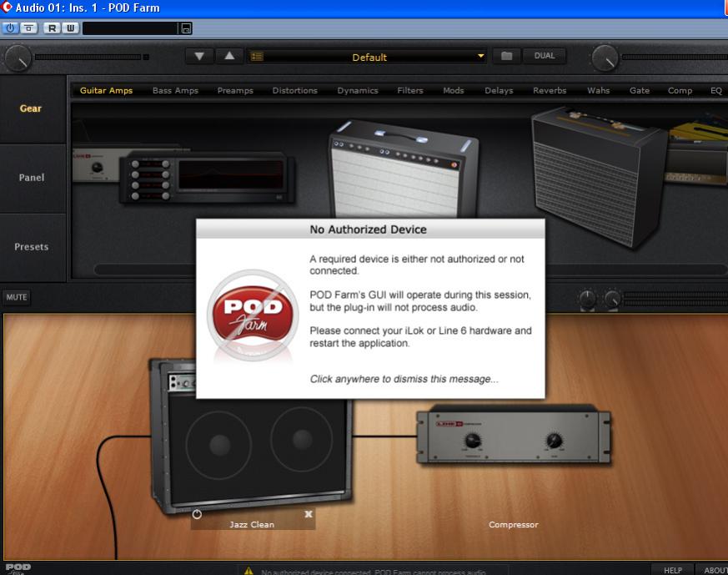Switch to the Distortions tab

(x=295, y=91)
